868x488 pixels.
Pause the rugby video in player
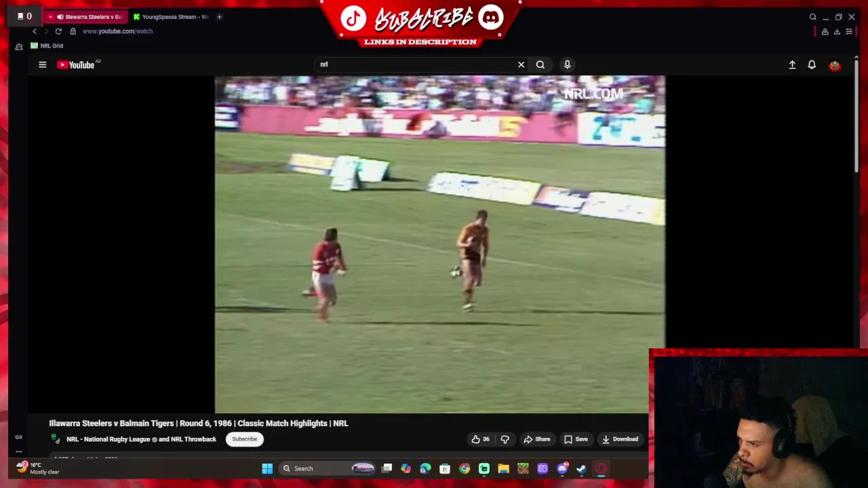pyautogui.click(x=439, y=244)
